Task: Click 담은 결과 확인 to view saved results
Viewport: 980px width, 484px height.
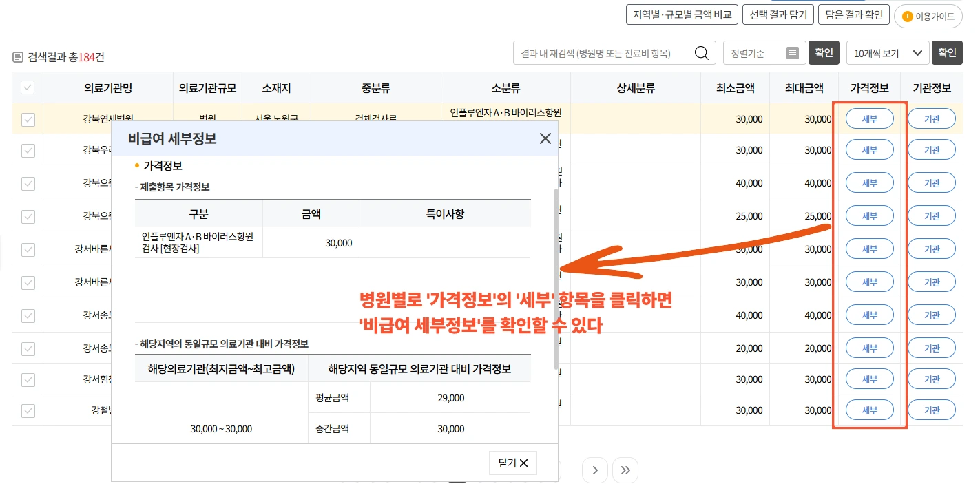Action: (854, 14)
